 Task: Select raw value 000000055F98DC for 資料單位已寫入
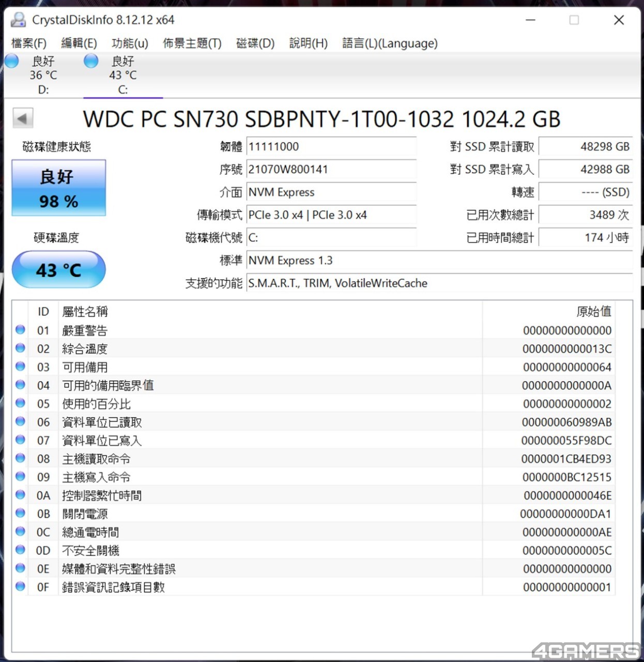[566, 441]
